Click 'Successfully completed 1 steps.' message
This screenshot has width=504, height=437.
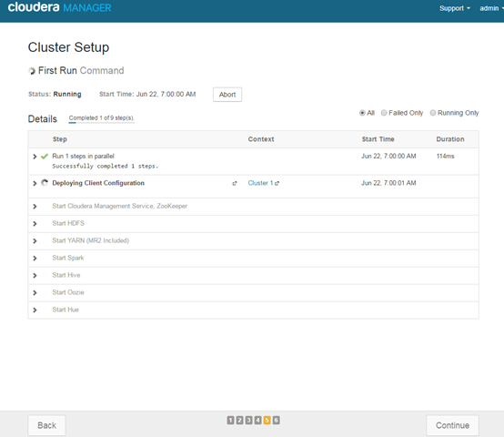click(106, 166)
